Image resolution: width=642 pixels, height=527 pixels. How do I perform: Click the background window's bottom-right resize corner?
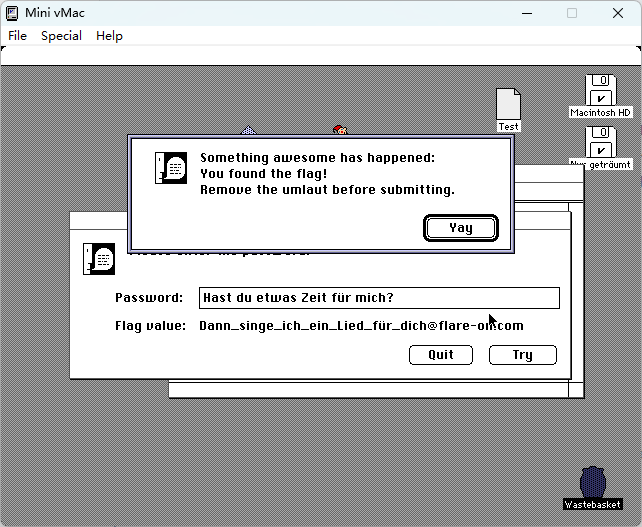coord(576,389)
